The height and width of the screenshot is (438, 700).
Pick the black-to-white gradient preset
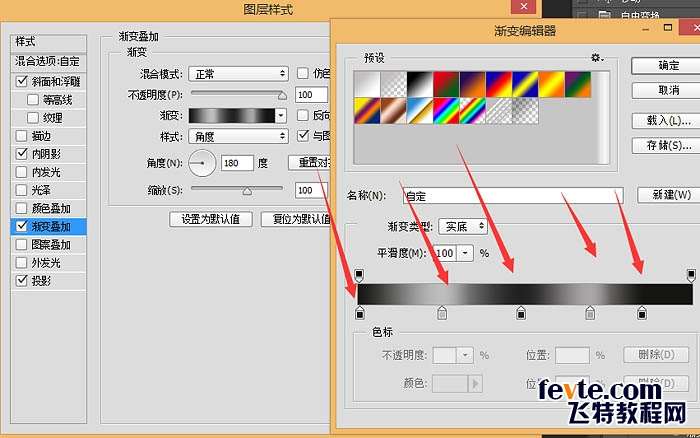point(419,84)
